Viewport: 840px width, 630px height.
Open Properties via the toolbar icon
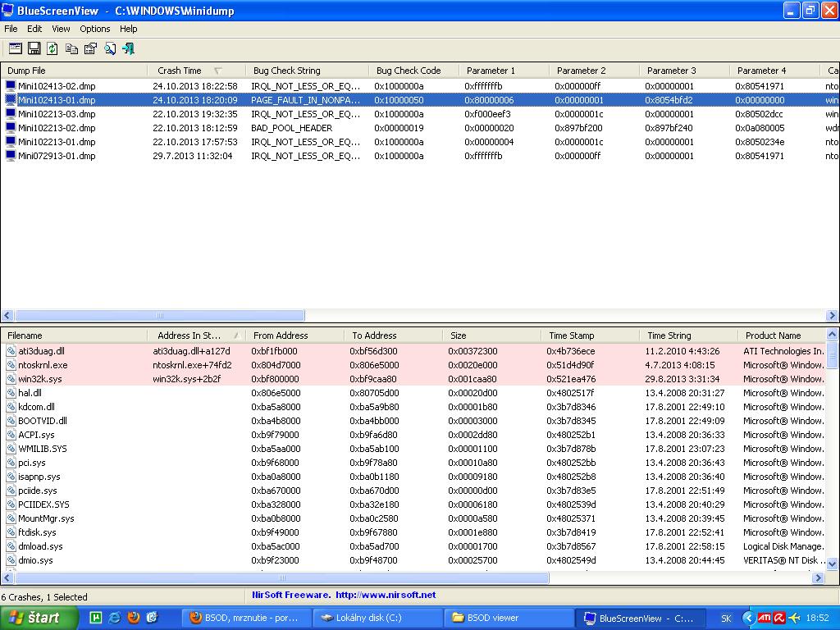pos(90,49)
